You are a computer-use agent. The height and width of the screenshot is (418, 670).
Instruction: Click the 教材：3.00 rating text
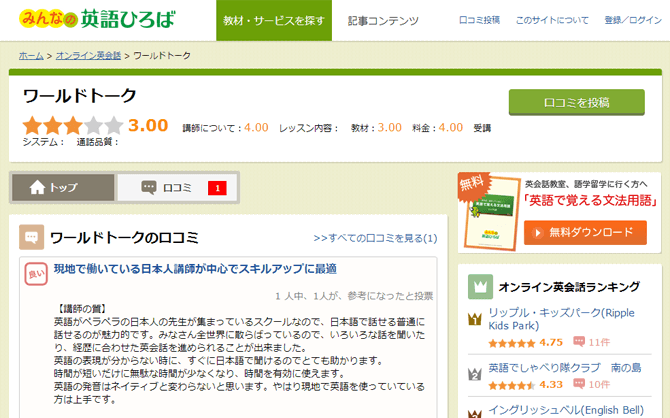(x=376, y=127)
